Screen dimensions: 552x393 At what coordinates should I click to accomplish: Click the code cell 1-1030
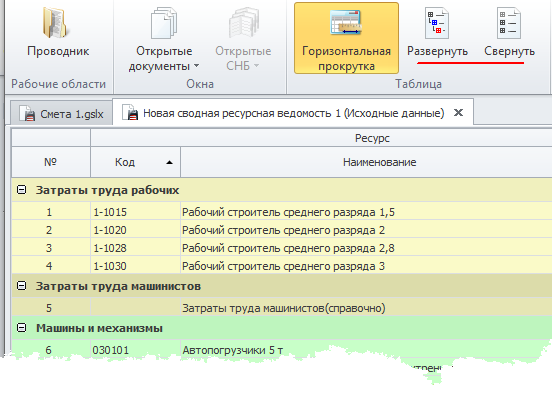(x=135, y=266)
